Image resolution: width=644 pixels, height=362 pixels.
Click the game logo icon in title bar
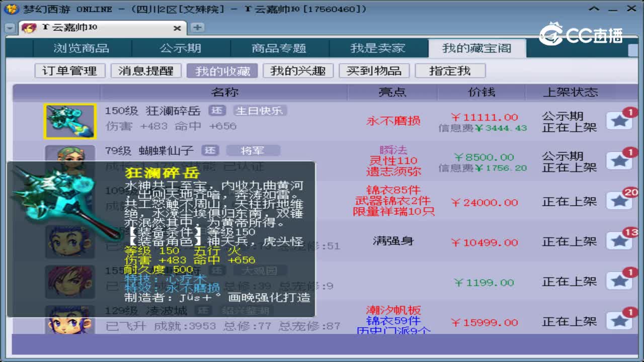(x=13, y=9)
